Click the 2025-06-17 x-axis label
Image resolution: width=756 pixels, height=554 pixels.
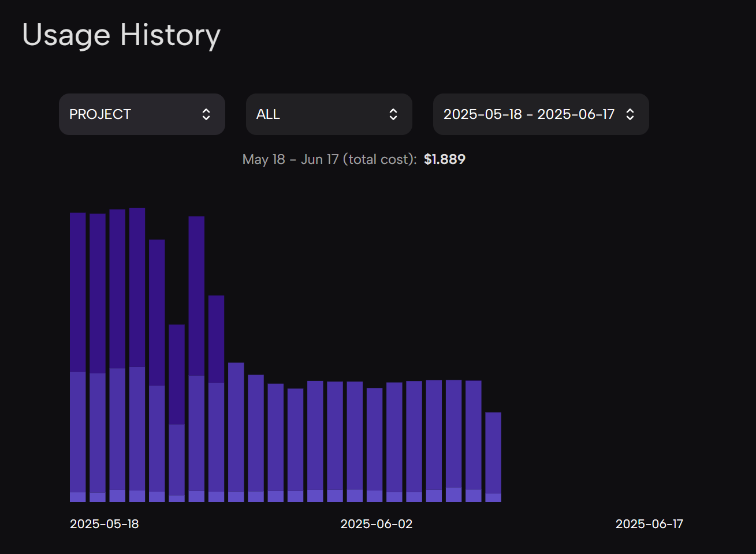click(649, 524)
